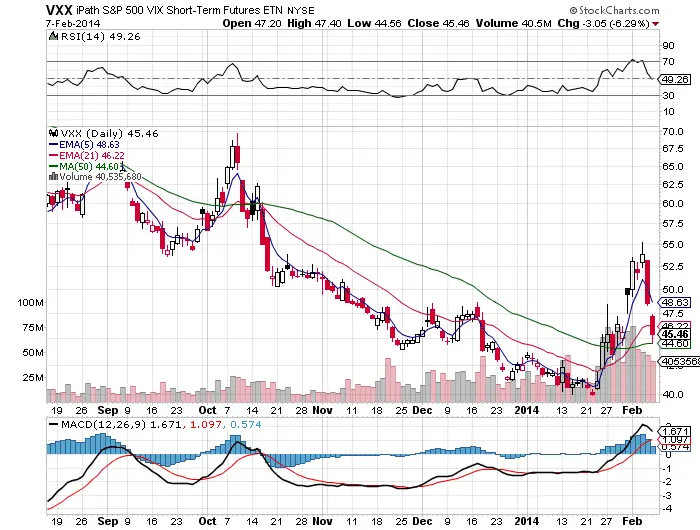Click the 90 level on the RSI axis
The image size is (700, 530).
669,46
